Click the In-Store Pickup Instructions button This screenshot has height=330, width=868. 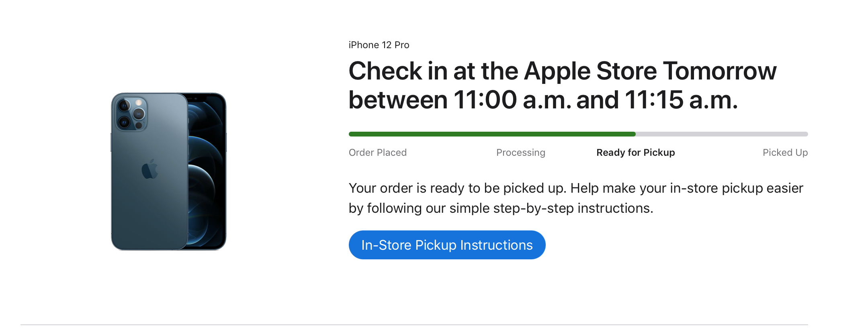(x=447, y=244)
